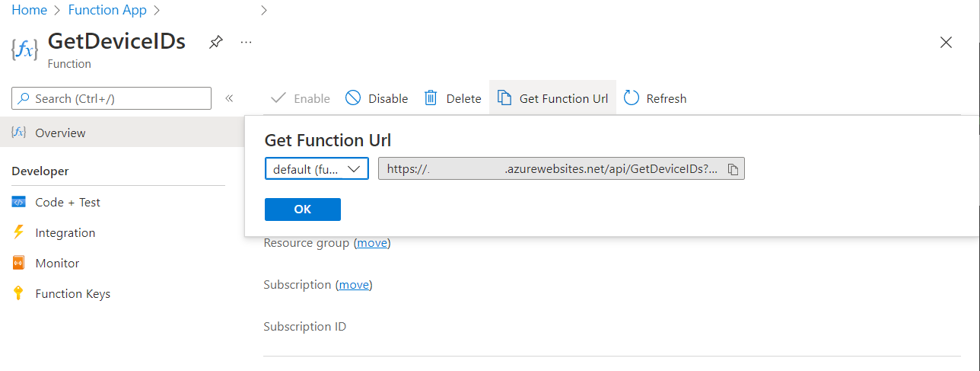Click the Subscription move link
This screenshot has width=980, height=371.
354,285
